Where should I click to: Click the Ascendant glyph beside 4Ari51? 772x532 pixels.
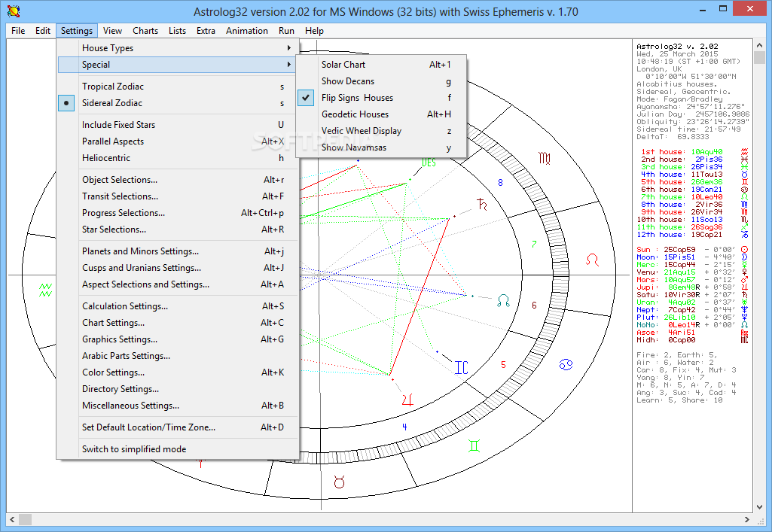[744, 333]
